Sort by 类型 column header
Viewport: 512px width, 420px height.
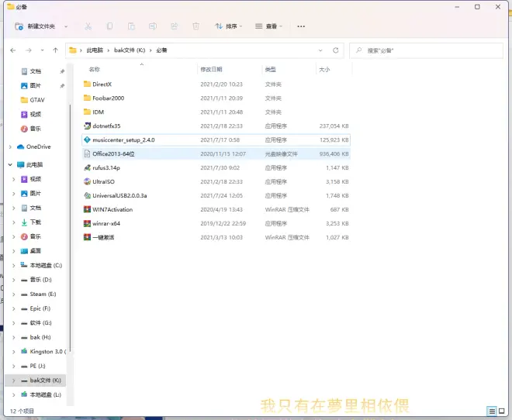271,70
